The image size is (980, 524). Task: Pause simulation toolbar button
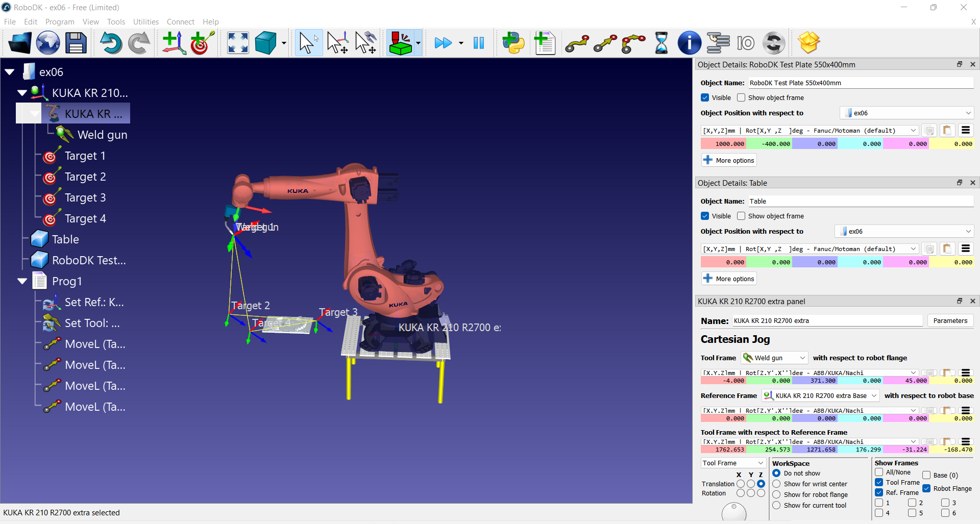tap(478, 43)
